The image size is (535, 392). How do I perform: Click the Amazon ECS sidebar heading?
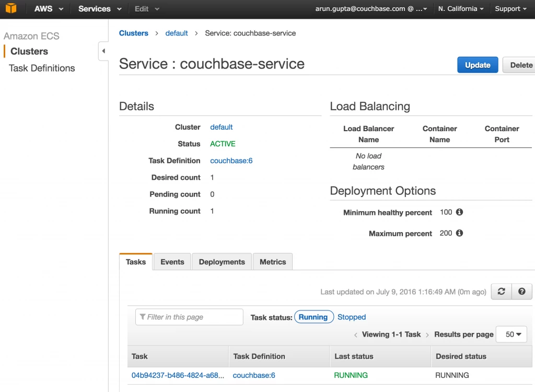pos(31,36)
